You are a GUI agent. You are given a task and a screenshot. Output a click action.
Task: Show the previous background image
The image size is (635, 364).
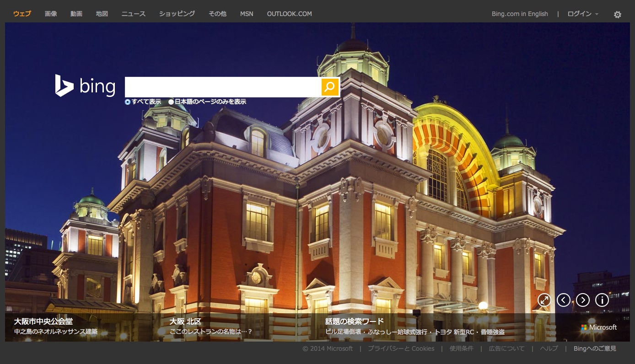[x=563, y=300]
